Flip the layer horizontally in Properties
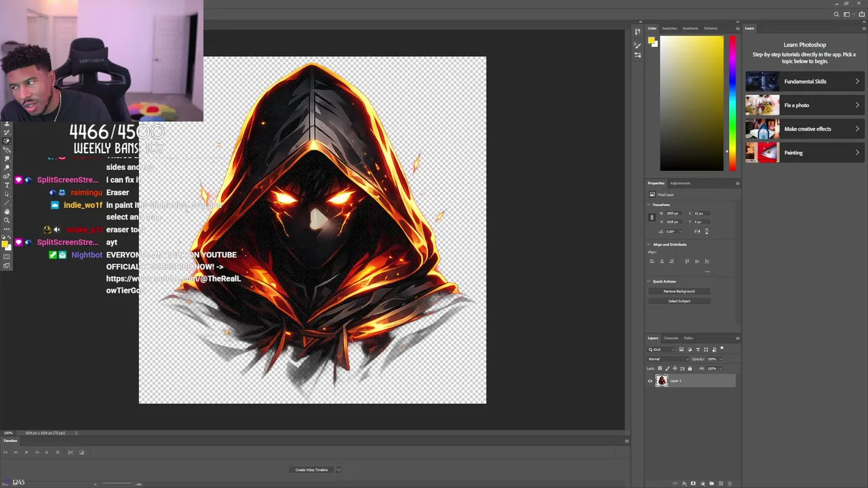Screen dimensions: 868x488 [697, 231]
